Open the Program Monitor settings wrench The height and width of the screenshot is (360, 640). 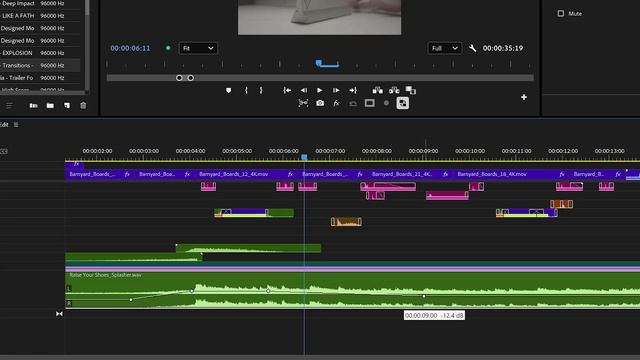pos(472,48)
